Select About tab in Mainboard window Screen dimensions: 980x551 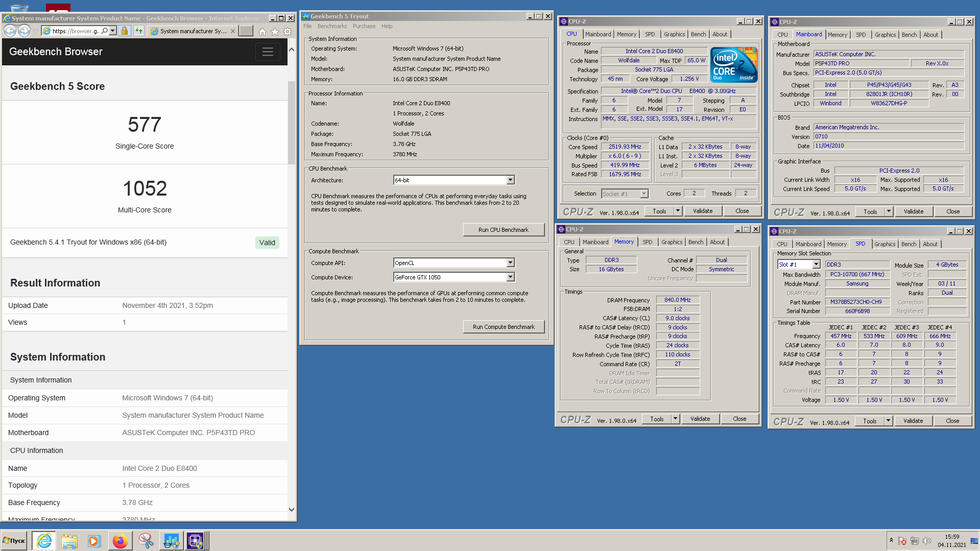pos(930,35)
